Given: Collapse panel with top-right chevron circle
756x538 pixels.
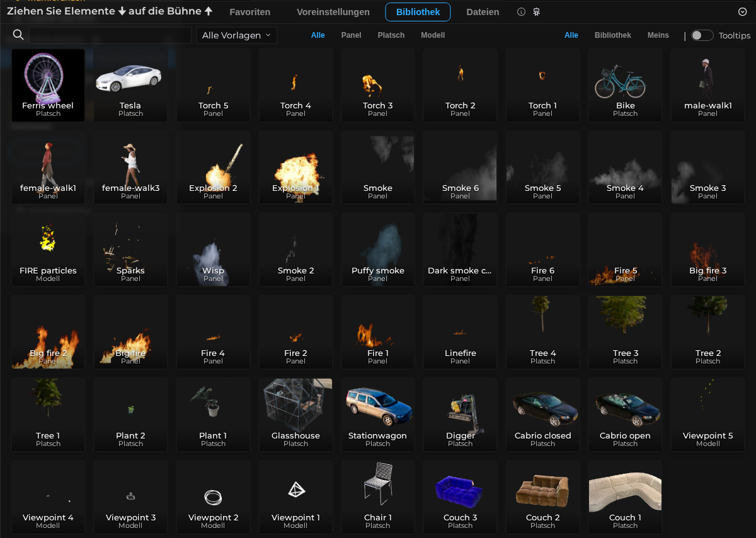Looking at the screenshot, I should (742, 12).
